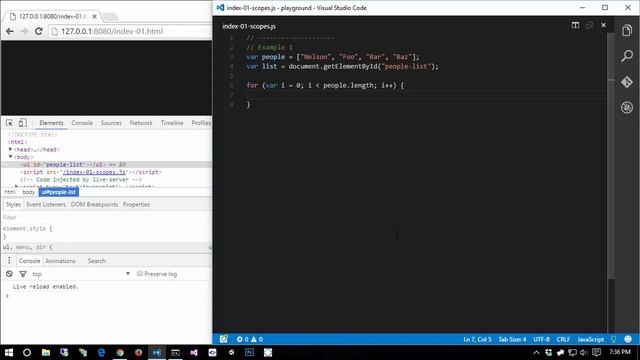The image size is (640, 360).
Task: Go forward in the Chrome browser
Action: tap(24, 31)
